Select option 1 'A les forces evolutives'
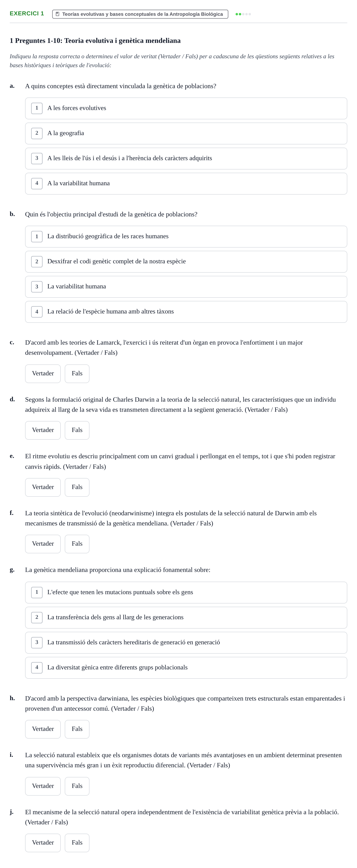 186,108
